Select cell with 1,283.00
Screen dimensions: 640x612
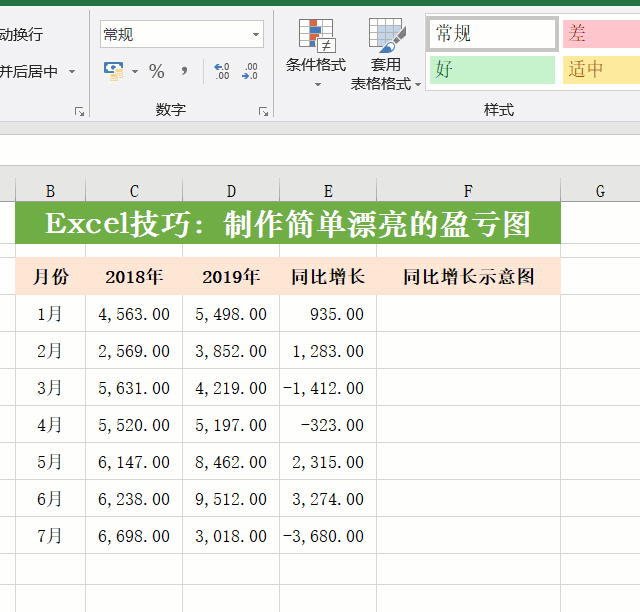(x=328, y=350)
